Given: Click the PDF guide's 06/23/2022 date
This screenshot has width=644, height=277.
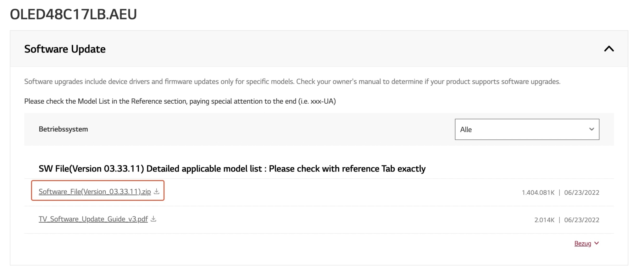Looking at the screenshot, I should 581,220.
